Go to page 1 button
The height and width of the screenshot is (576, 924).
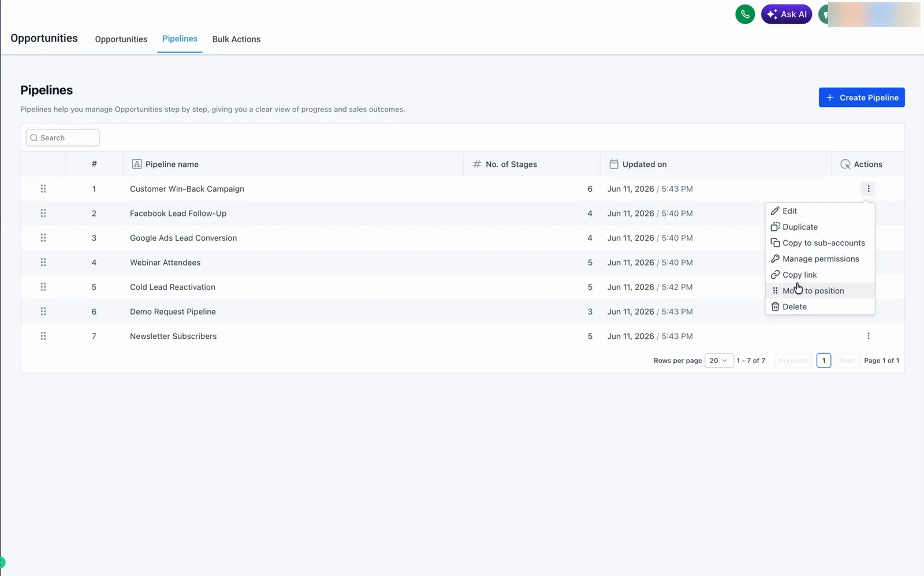(824, 361)
